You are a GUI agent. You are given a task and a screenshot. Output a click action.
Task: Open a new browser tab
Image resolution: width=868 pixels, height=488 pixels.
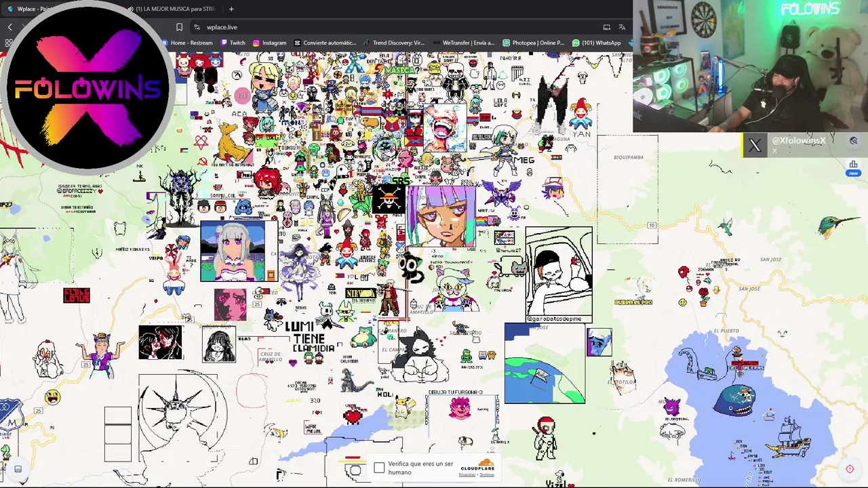231,9
